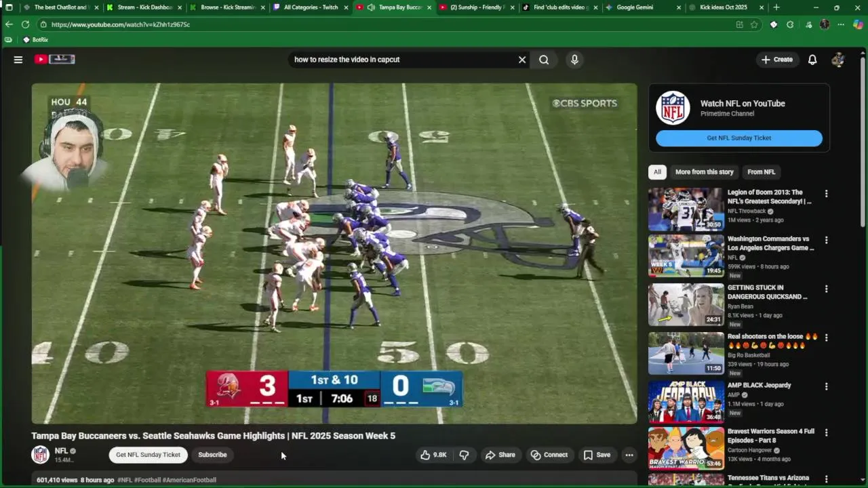The image size is (868, 488).
Task: Open BotRix bookmark in favorites bar
Action: tap(36, 40)
